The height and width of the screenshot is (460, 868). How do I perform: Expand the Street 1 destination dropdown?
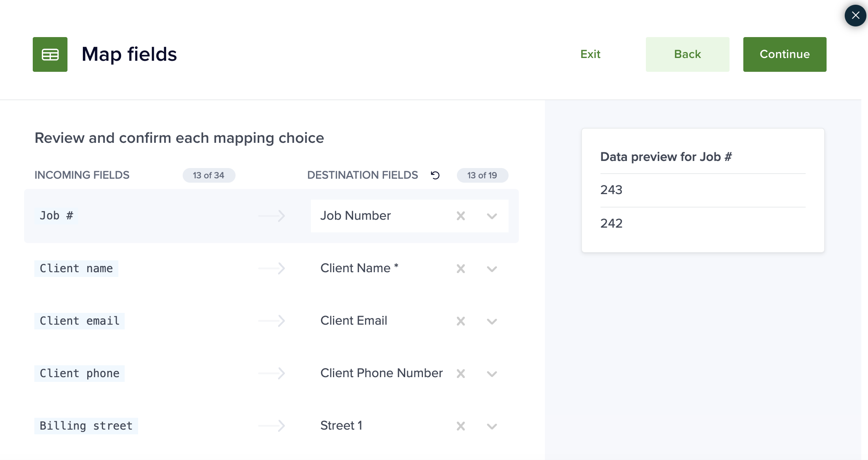pyautogui.click(x=492, y=426)
